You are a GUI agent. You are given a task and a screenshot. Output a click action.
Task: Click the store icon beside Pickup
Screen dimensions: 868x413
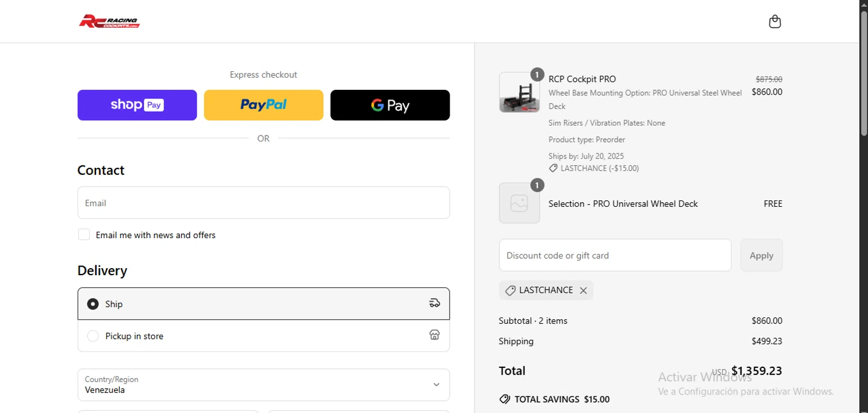(435, 335)
